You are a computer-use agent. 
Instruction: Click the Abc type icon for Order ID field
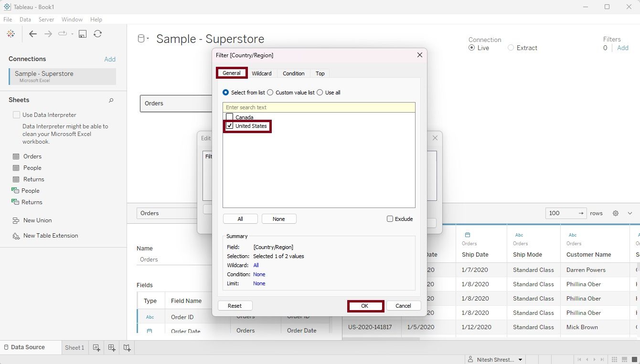pos(150,317)
